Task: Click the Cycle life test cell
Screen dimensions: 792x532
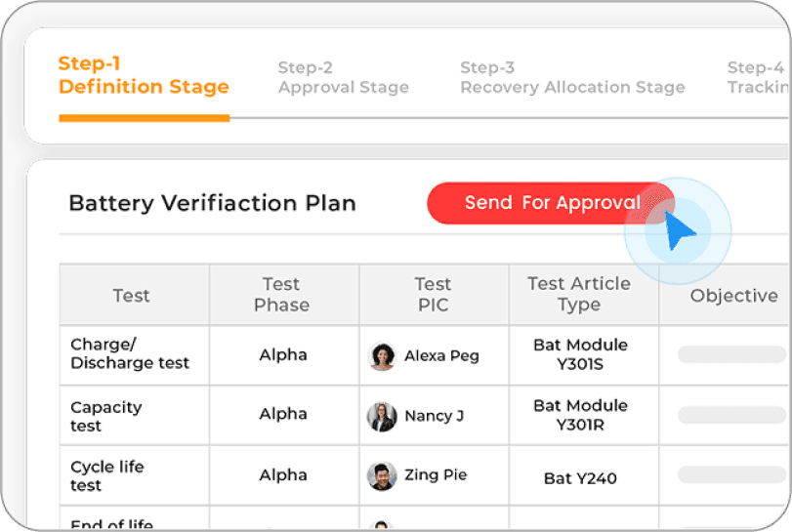Action: (x=107, y=476)
